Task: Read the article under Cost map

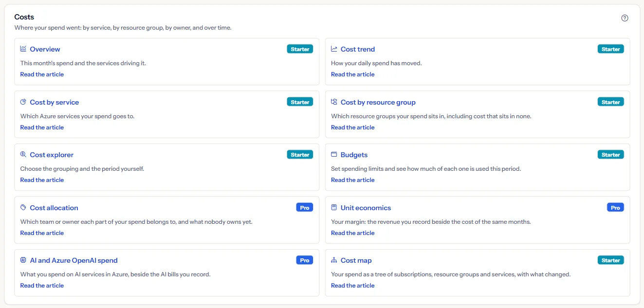Action: coord(352,286)
